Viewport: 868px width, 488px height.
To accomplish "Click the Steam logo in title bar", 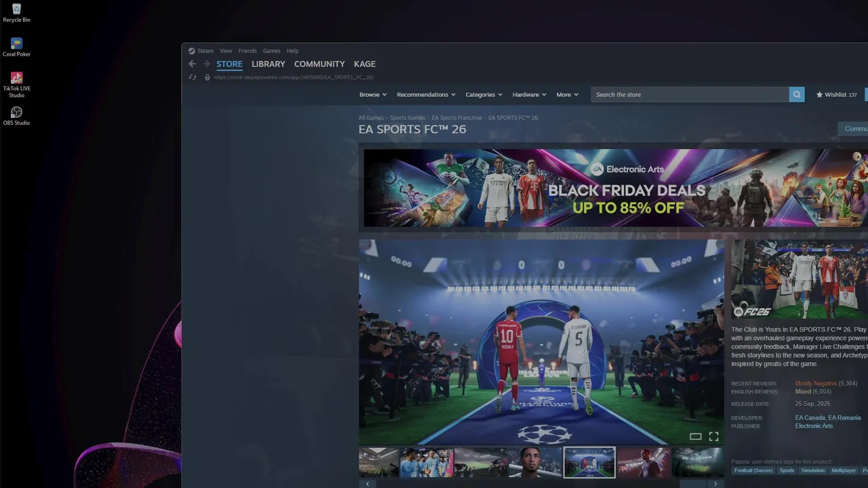I will coord(191,51).
